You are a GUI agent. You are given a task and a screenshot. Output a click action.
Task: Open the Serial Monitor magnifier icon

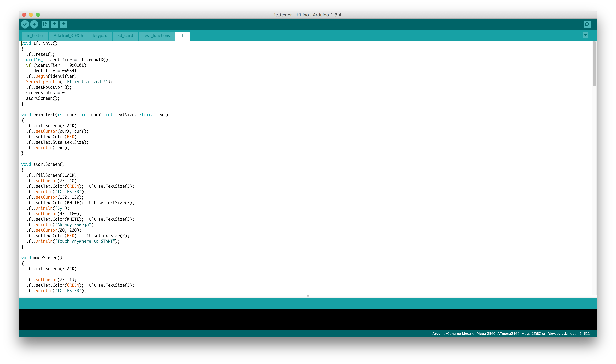click(587, 24)
